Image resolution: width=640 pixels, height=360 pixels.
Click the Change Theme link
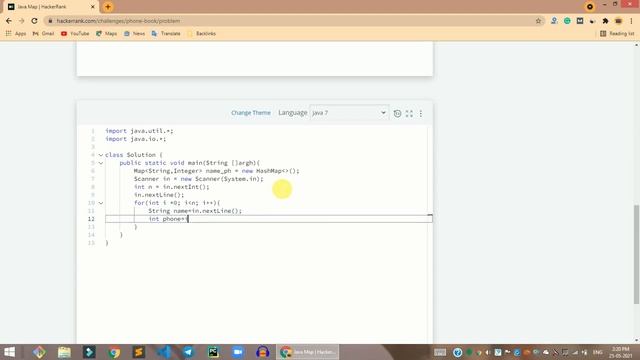(x=251, y=113)
